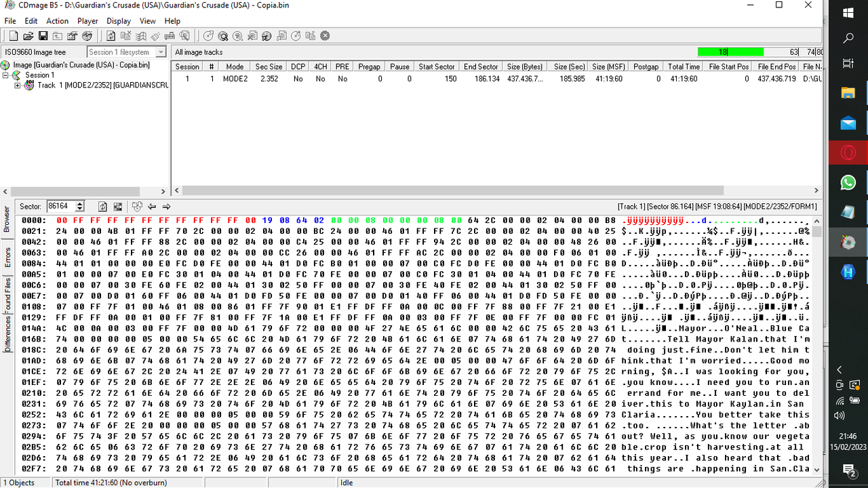This screenshot has height=488, width=868.
Task: Open the Display menu
Action: point(119,21)
